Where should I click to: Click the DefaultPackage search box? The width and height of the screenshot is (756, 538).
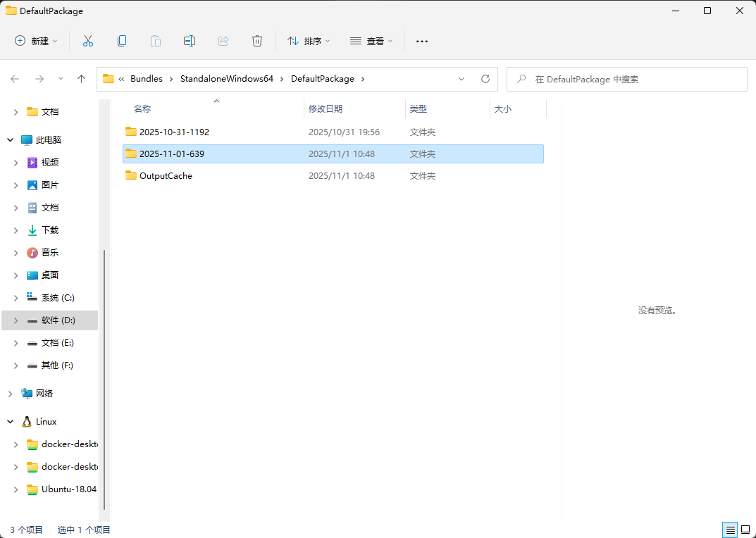point(627,79)
